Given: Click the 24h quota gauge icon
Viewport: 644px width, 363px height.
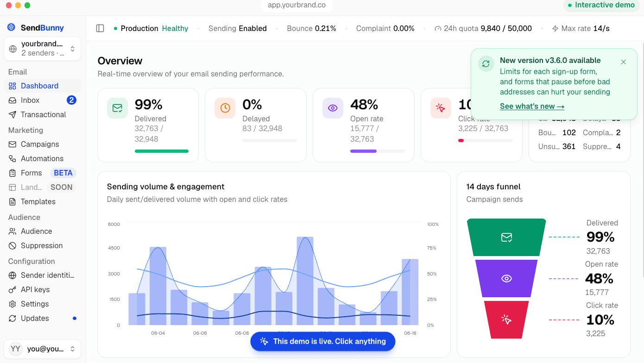Looking at the screenshot, I should tap(438, 29).
